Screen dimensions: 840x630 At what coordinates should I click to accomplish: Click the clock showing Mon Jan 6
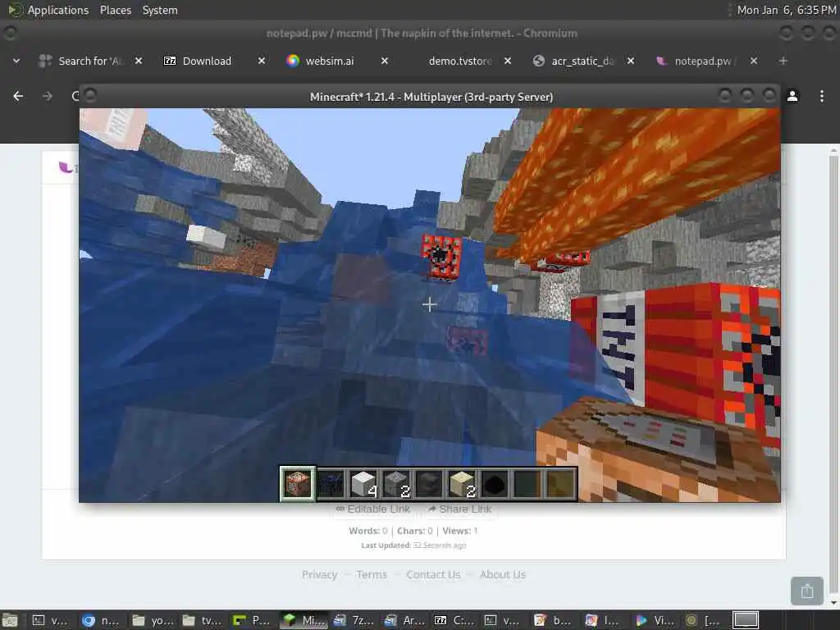(787, 10)
